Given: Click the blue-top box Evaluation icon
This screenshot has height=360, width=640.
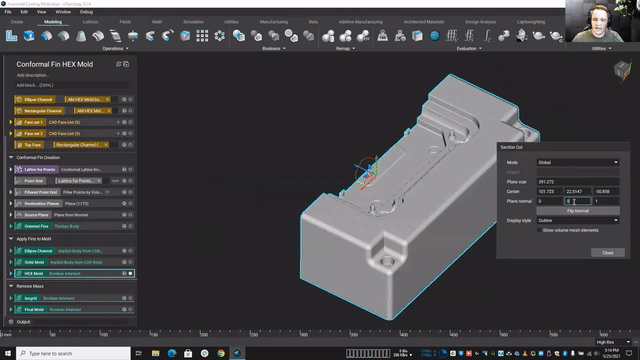Looking at the screenshot, I should [x=417, y=36].
